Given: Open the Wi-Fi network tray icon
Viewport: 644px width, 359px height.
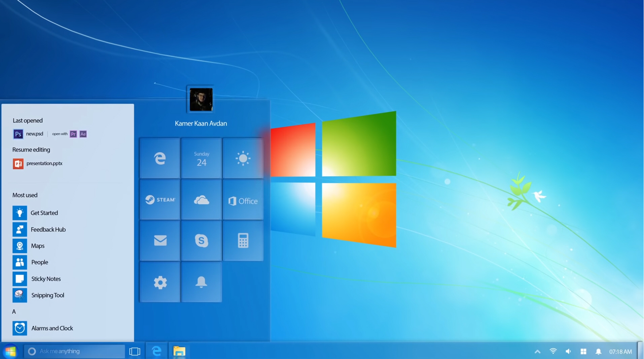Looking at the screenshot, I should pos(553,351).
